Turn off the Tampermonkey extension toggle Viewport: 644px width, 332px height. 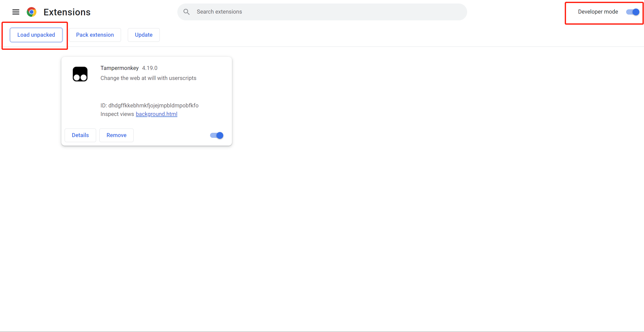(x=217, y=135)
